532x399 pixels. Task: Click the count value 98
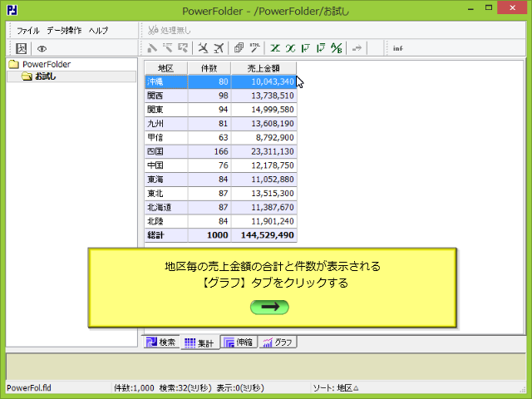209,96
